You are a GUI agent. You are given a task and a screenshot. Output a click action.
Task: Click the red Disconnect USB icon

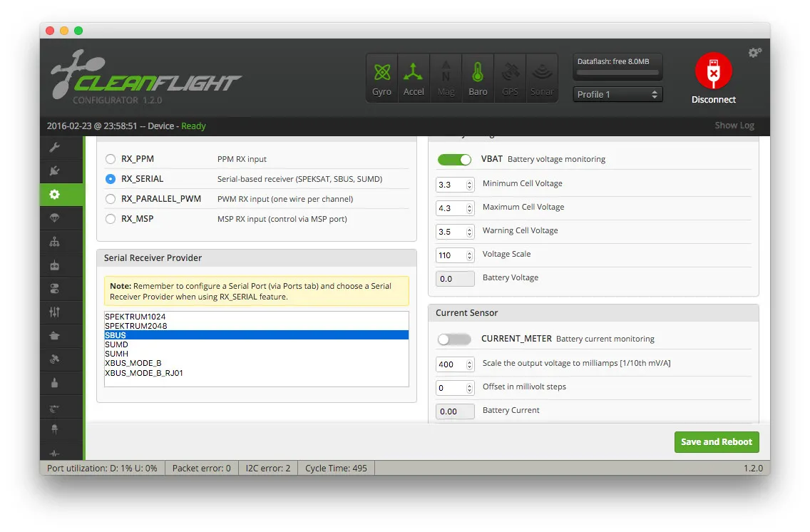[713, 71]
